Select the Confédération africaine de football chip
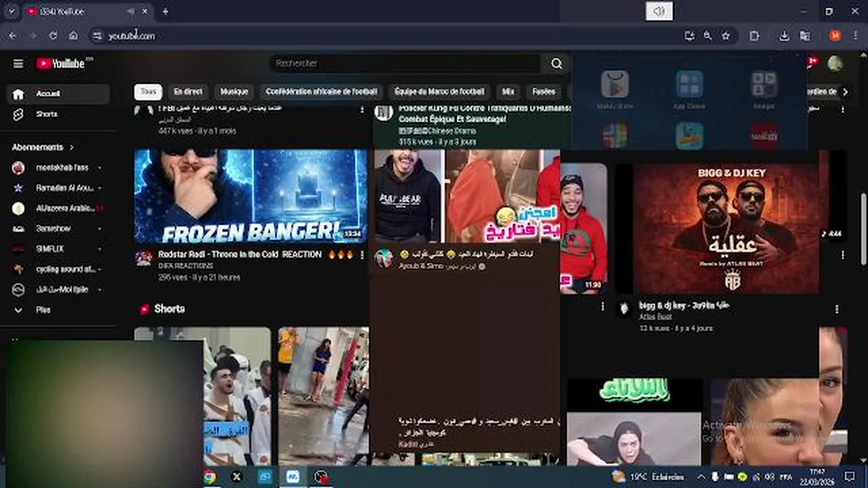The width and height of the screenshot is (868, 488). pos(321,91)
